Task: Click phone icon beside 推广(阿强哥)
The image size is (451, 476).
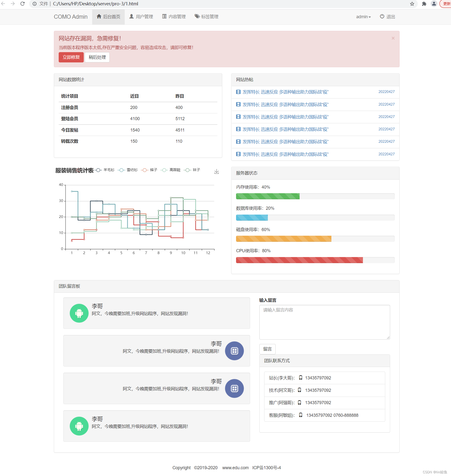Action: tap(299, 402)
